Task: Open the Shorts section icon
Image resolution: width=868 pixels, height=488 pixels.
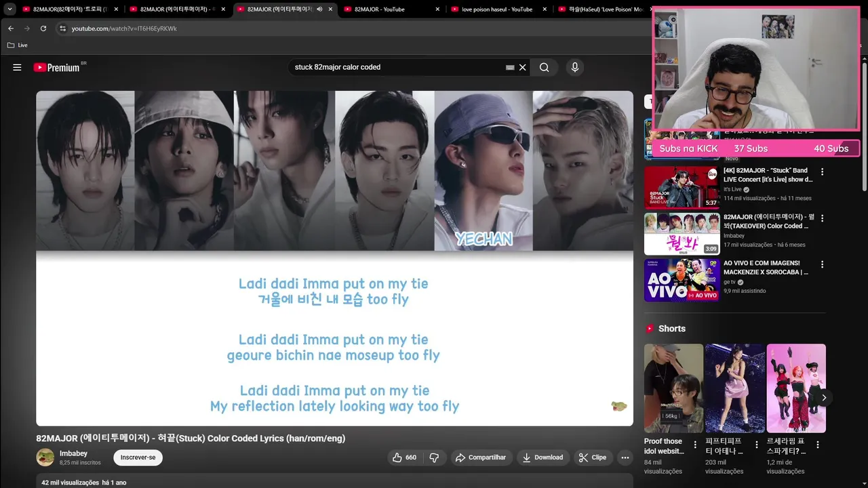Action: pos(649,329)
